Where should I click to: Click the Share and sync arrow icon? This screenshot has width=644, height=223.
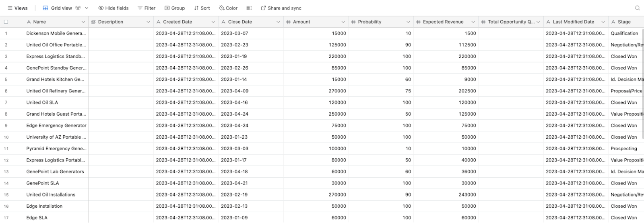point(263,8)
